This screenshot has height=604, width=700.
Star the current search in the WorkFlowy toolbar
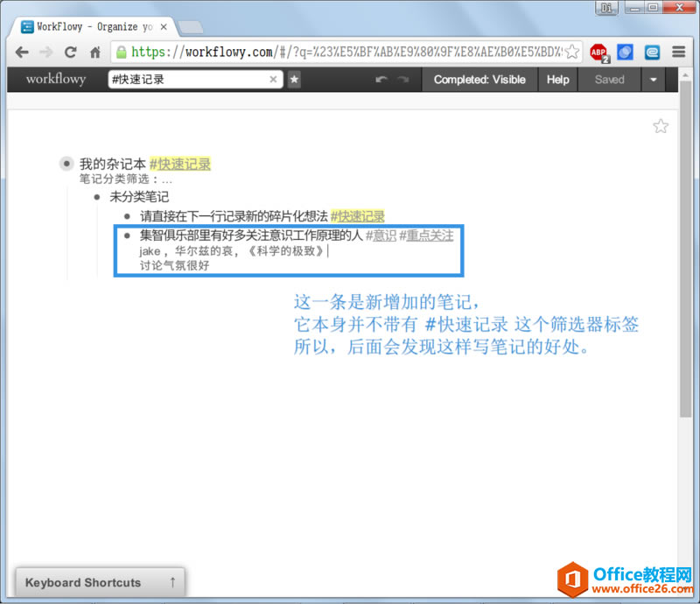294,80
